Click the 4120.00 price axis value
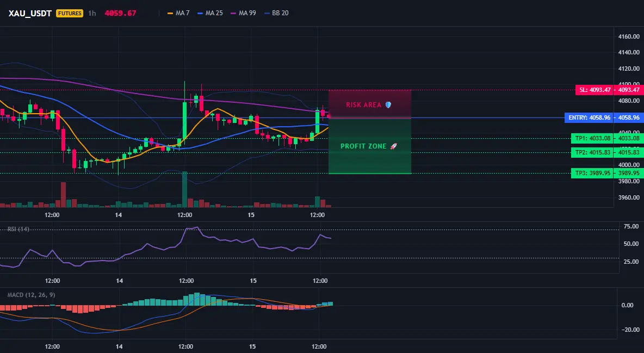This screenshot has height=353, width=644. (x=629, y=69)
